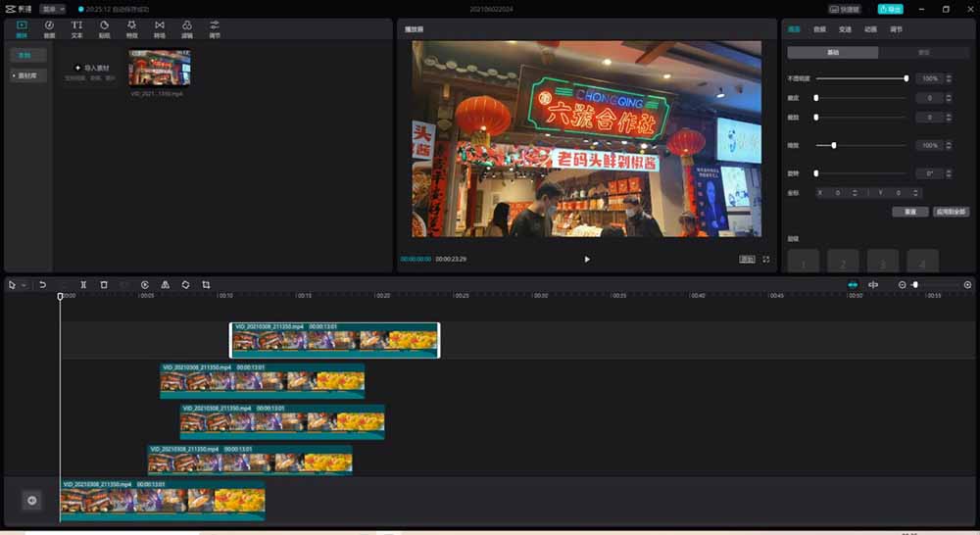Click the Y coordinate input field
This screenshot has height=535, width=980.
pos(899,193)
